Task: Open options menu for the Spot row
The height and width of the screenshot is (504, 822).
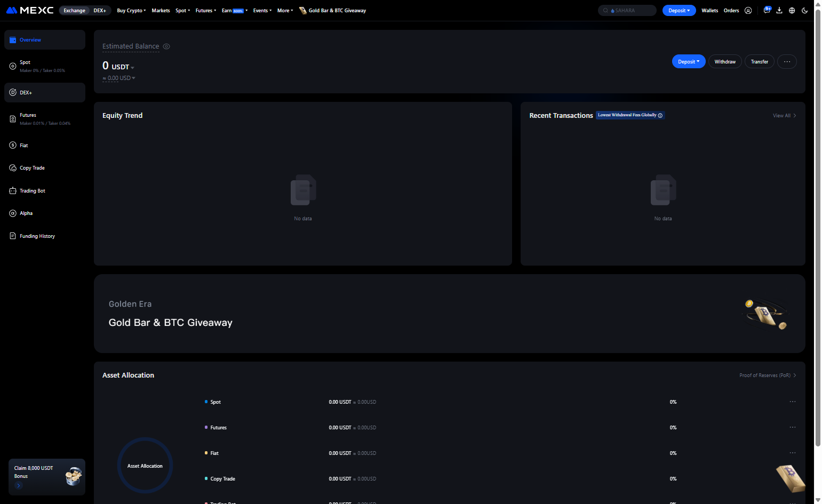Action: point(793,402)
